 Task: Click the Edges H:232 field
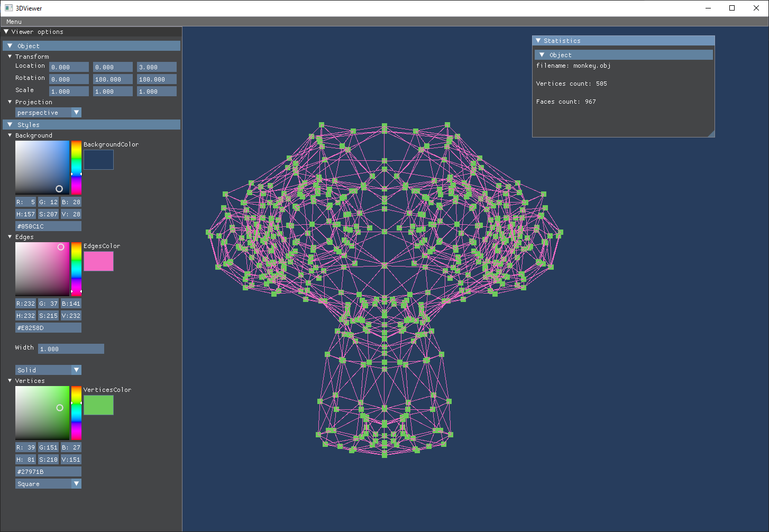tap(25, 316)
